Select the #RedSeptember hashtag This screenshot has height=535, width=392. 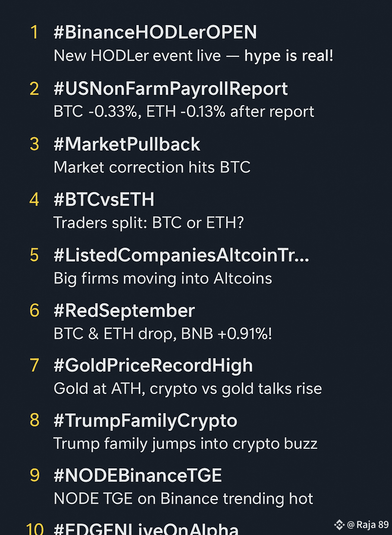[x=124, y=310]
